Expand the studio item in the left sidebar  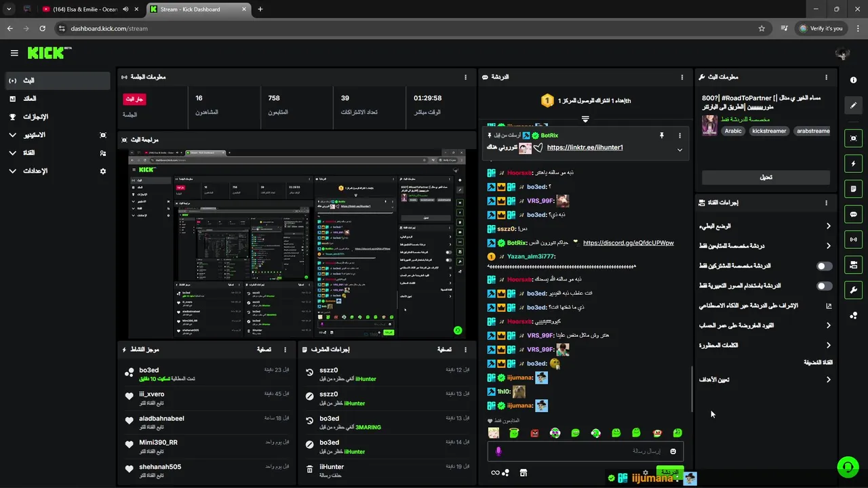tap(58, 135)
